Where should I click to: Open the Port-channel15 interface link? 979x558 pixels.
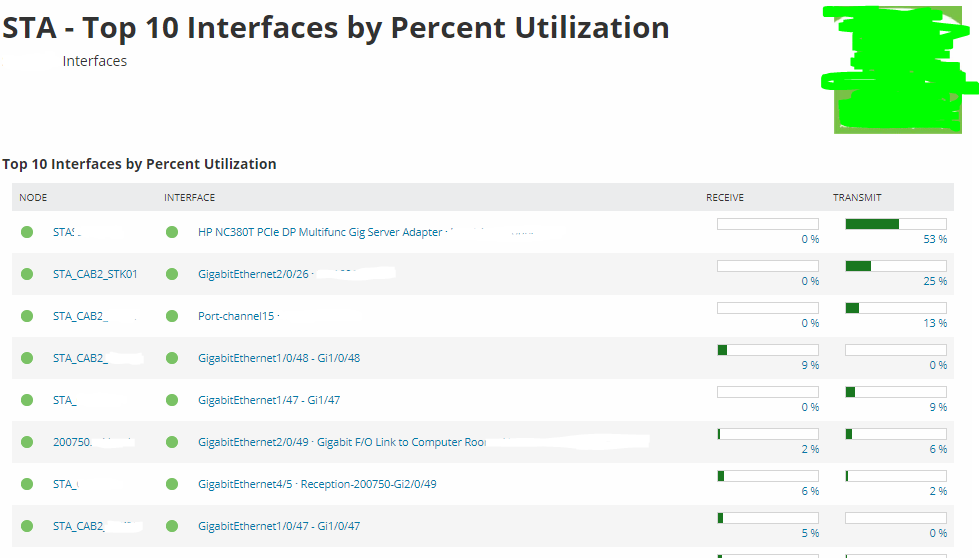point(235,316)
